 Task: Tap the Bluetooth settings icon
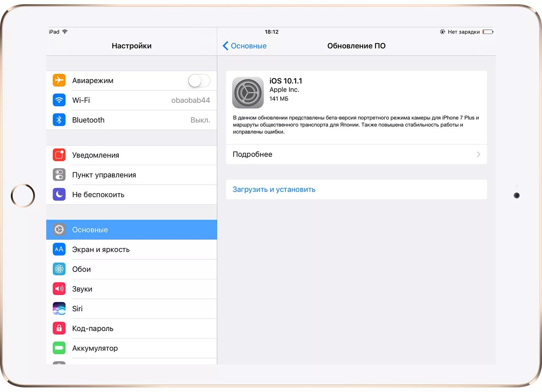pos(59,120)
